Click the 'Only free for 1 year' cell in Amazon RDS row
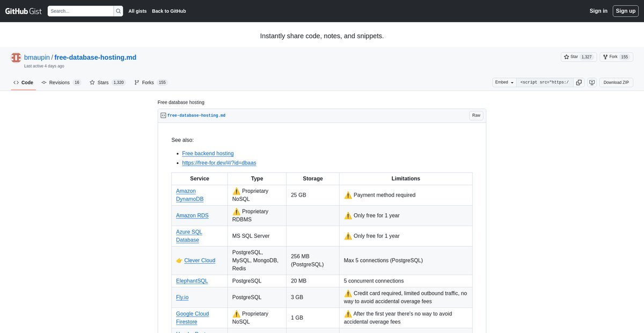Image resolution: width=644 pixels, height=333 pixels. [406, 215]
